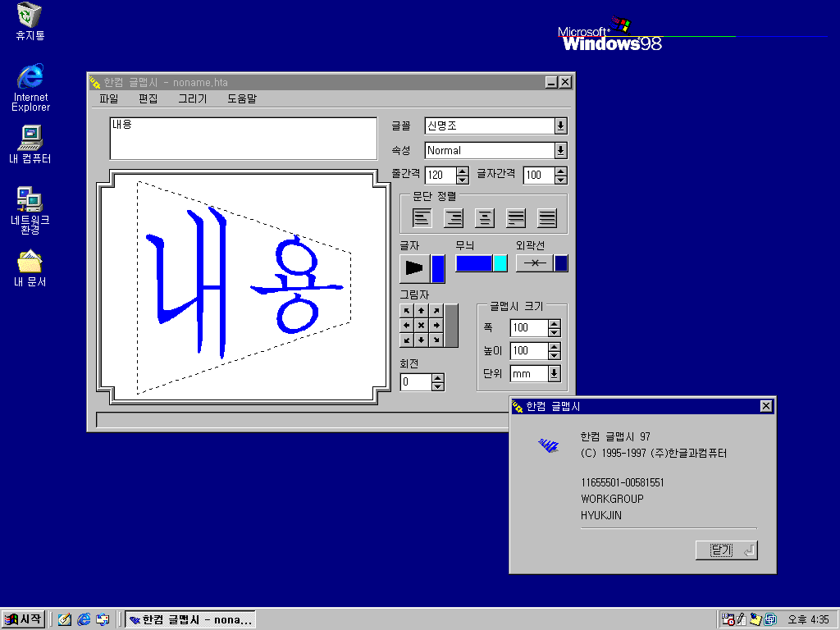Decrease 글자간격 character spacing value
The image size is (840, 630).
[x=561, y=180]
